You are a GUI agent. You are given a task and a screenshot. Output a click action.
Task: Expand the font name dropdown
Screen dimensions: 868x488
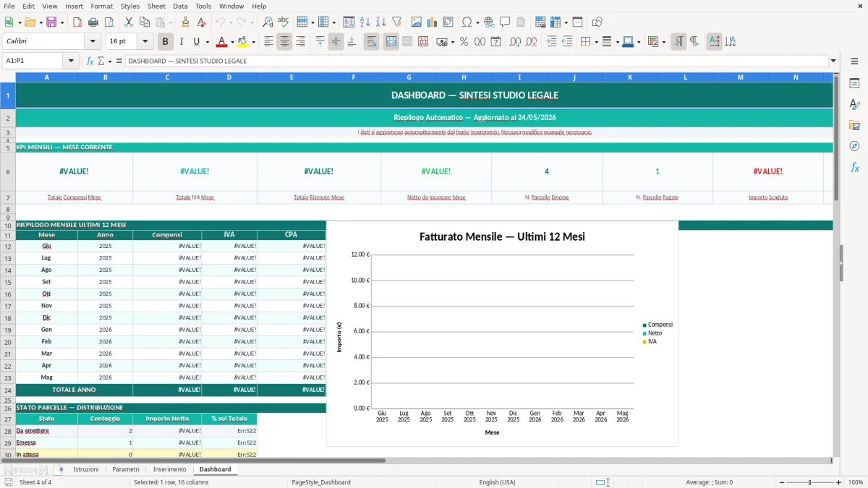pyautogui.click(x=93, y=42)
